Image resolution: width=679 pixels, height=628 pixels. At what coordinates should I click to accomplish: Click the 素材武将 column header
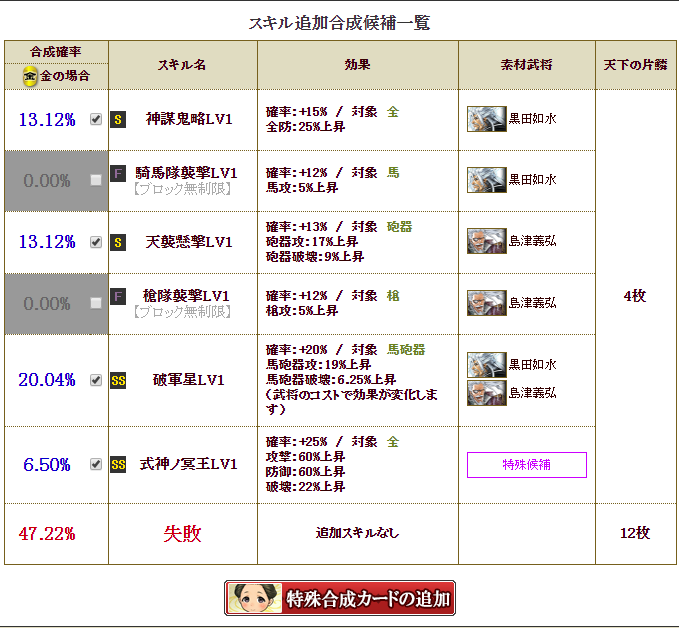click(x=527, y=65)
